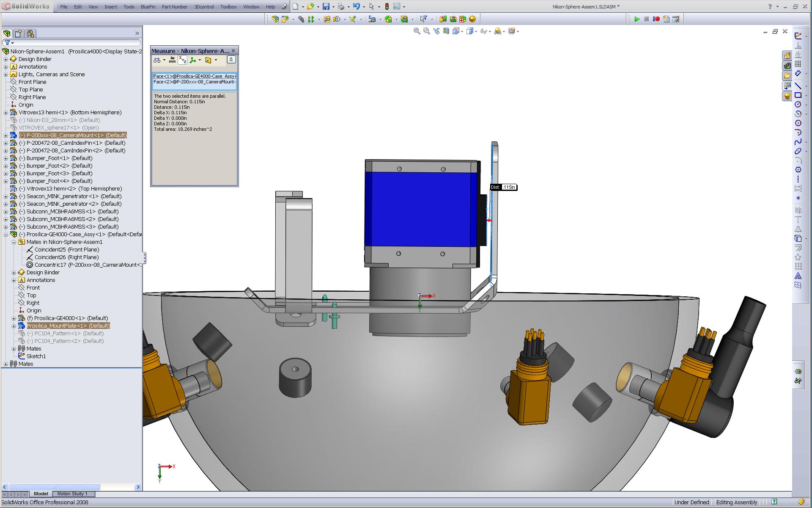Select the Ellipse sketch tool

click(x=798, y=151)
